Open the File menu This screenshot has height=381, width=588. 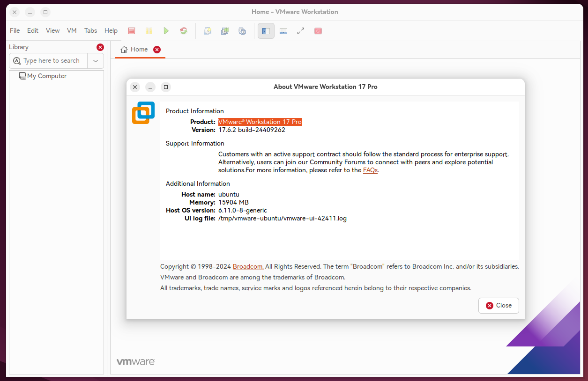(15, 30)
